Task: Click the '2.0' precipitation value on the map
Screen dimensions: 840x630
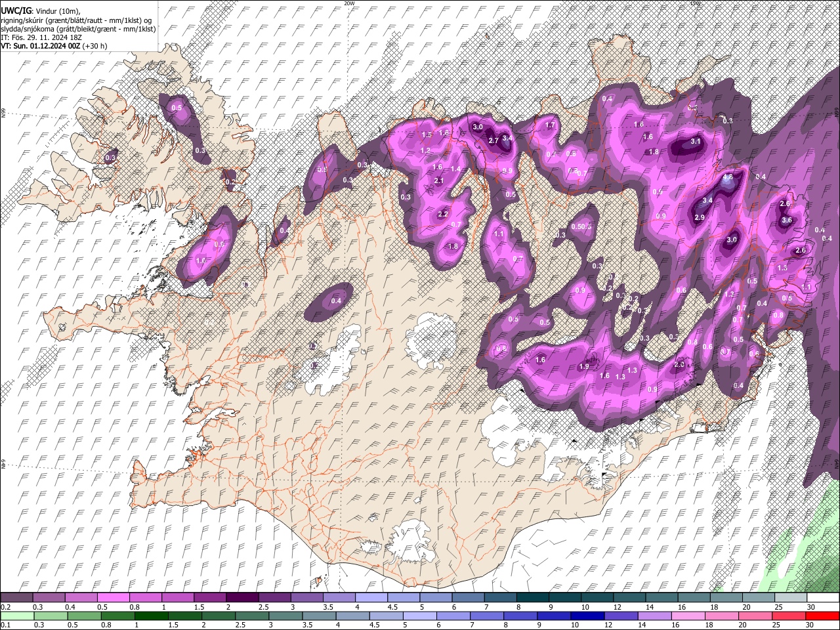Action: click(679, 364)
